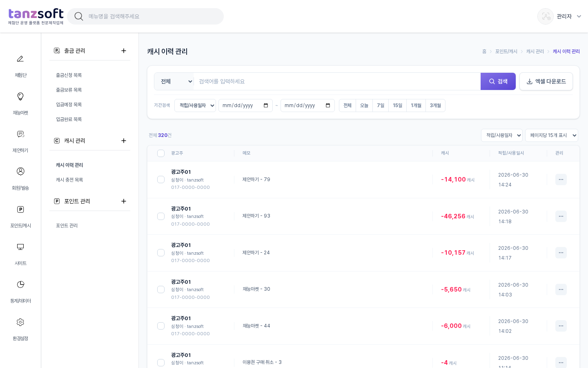
Task: Toggle the select-all checkbox in table header
Action: [x=161, y=153]
